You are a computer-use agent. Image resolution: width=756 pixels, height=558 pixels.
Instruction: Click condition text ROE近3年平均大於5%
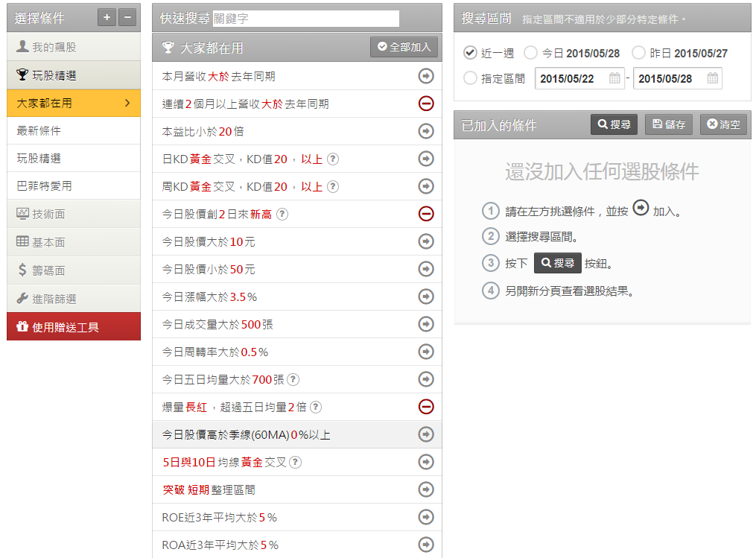(x=220, y=518)
